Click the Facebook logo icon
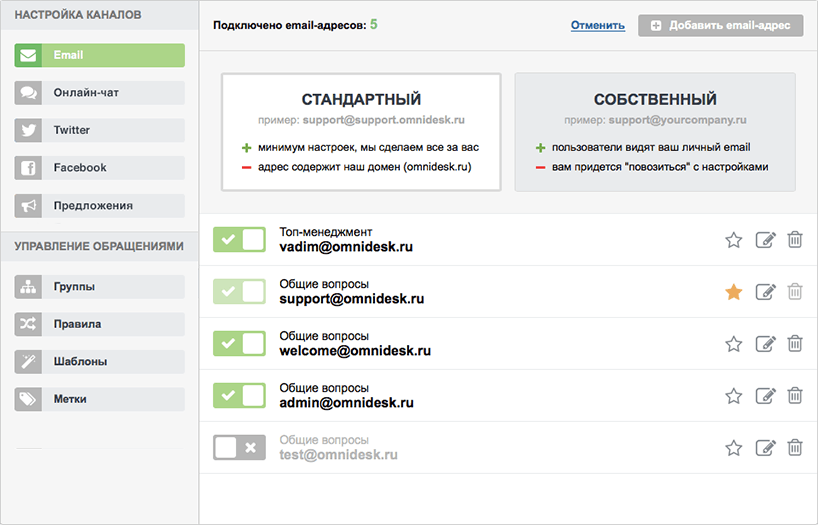The height and width of the screenshot is (525, 818). 28,168
